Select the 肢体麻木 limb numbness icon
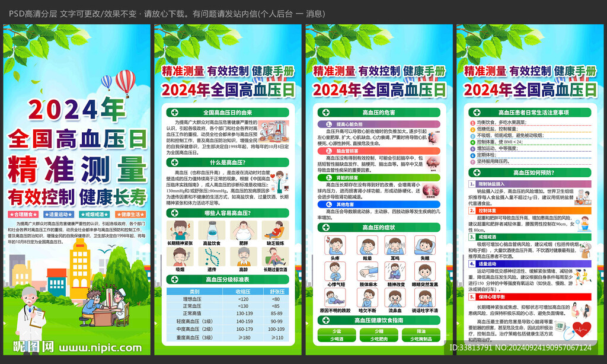607x364 pixels. click(x=365, y=272)
